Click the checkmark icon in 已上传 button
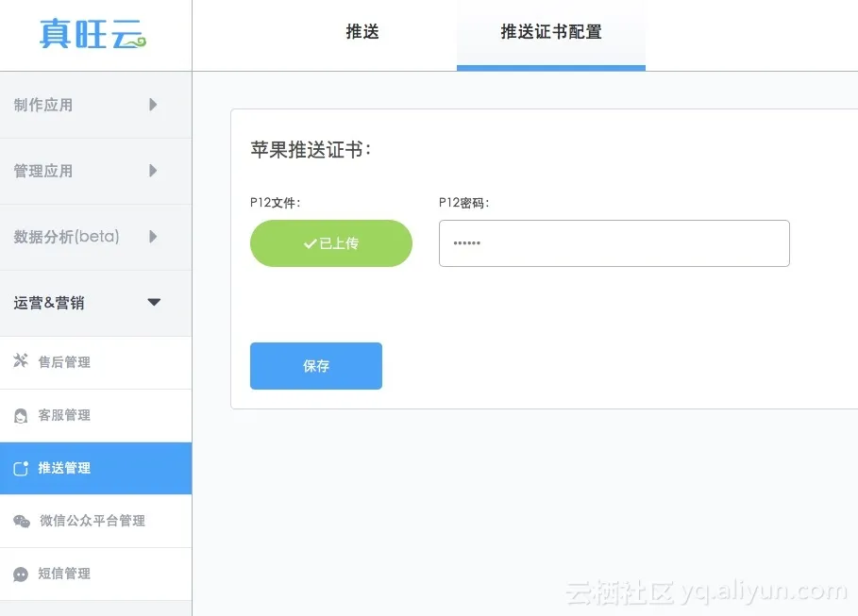 coord(311,243)
